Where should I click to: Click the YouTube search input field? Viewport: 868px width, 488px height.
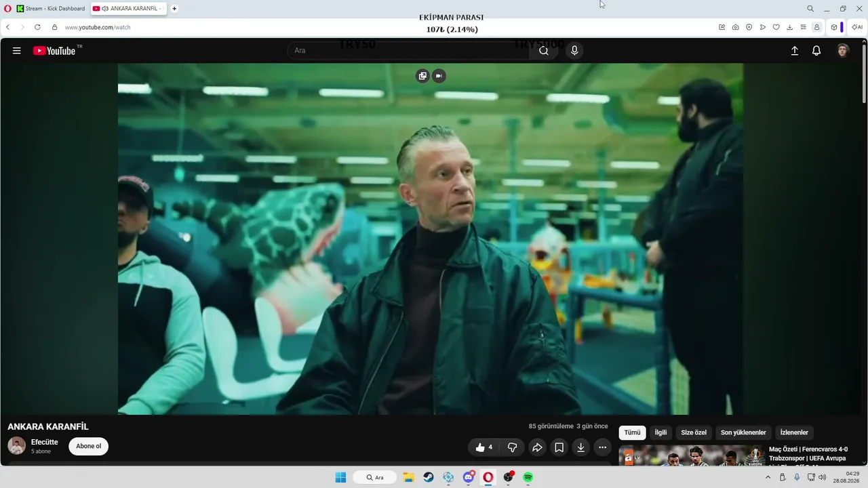point(409,51)
